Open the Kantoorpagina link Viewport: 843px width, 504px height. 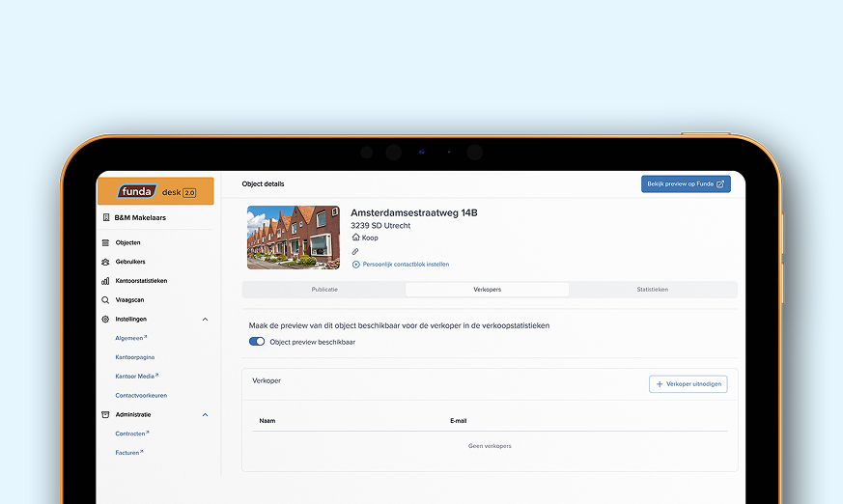135,357
